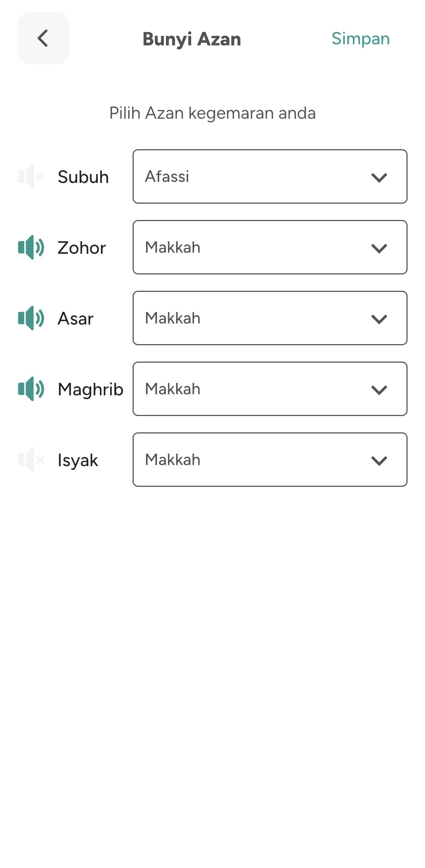Tap the Bunyi Azan page title

click(192, 39)
